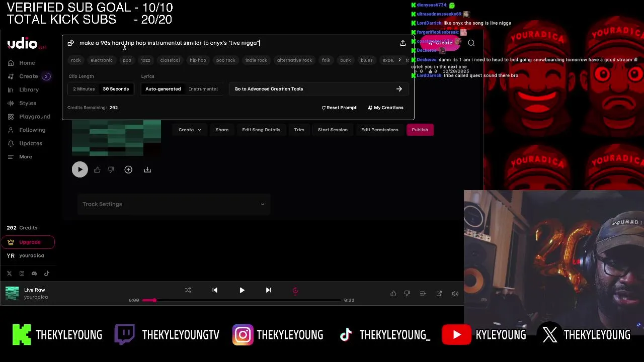Open Create in the sidebar
Image resolution: width=644 pixels, height=362 pixels.
click(28, 76)
